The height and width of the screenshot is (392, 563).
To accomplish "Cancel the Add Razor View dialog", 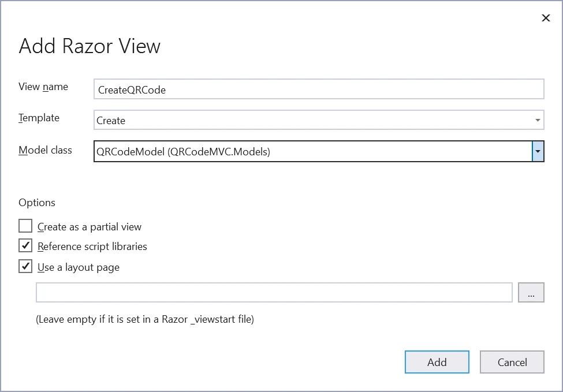I will tap(512, 362).
